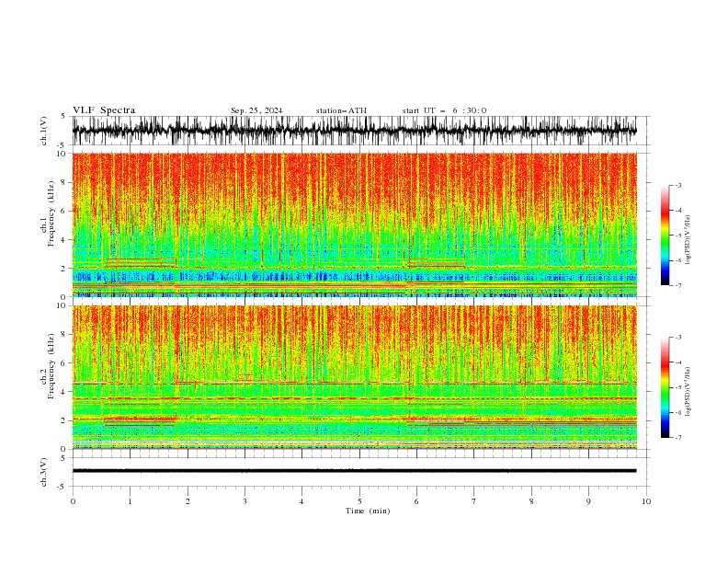Click the ch.2 colorbar 'log(PSD)(V²/Hz)' label
Image resolution: width=728 pixels, height=563 pixels.
(688, 392)
